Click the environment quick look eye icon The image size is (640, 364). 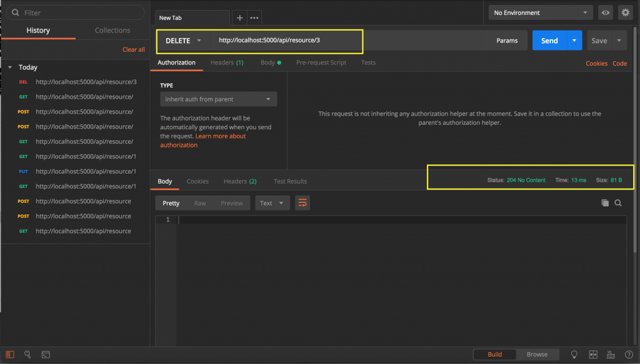coord(604,12)
